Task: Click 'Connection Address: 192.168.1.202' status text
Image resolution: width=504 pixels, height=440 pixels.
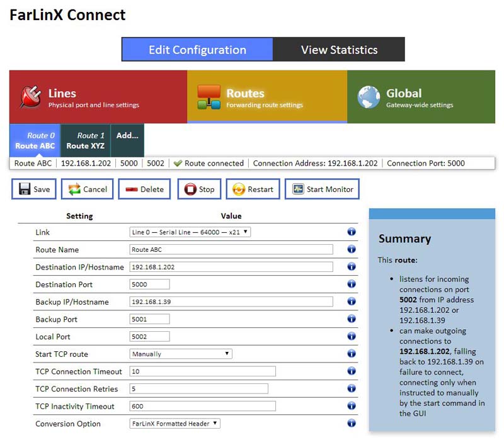Action: [315, 163]
